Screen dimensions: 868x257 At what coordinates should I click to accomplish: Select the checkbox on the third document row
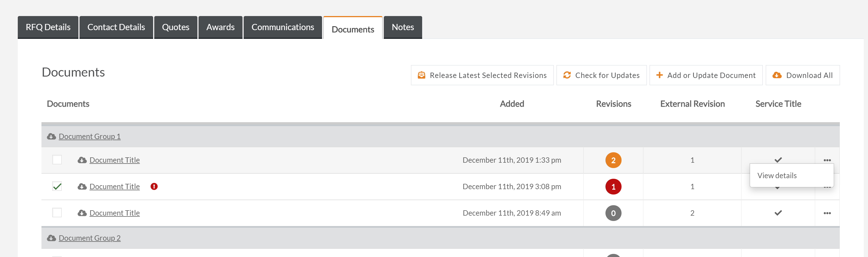56,213
